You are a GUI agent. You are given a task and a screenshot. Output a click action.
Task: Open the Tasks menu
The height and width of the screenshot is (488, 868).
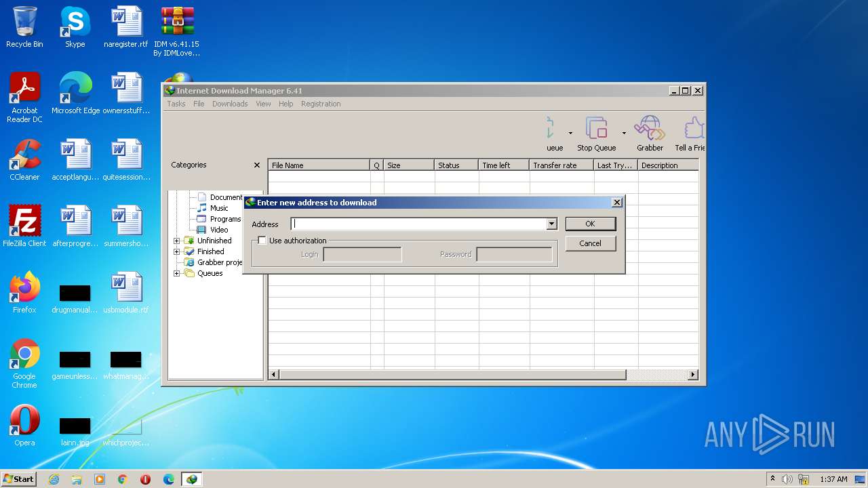click(x=176, y=104)
